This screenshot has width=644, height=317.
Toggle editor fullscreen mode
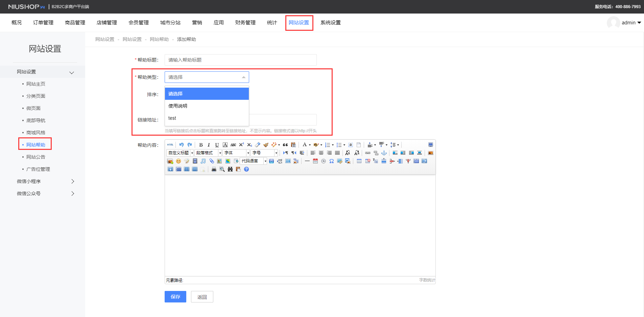click(x=431, y=145)
